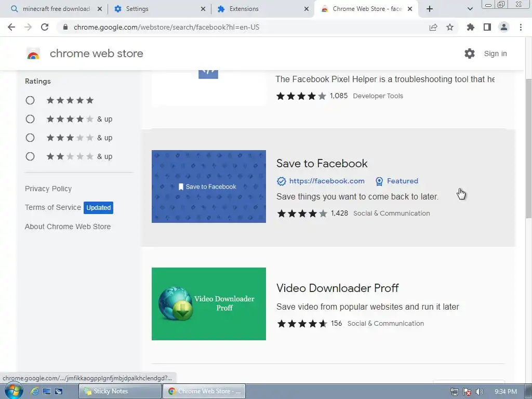The width and height of the screenshot is (532, 399).
Task: Click Sign in
Action: pyautogui.click(x=495, y=54)
